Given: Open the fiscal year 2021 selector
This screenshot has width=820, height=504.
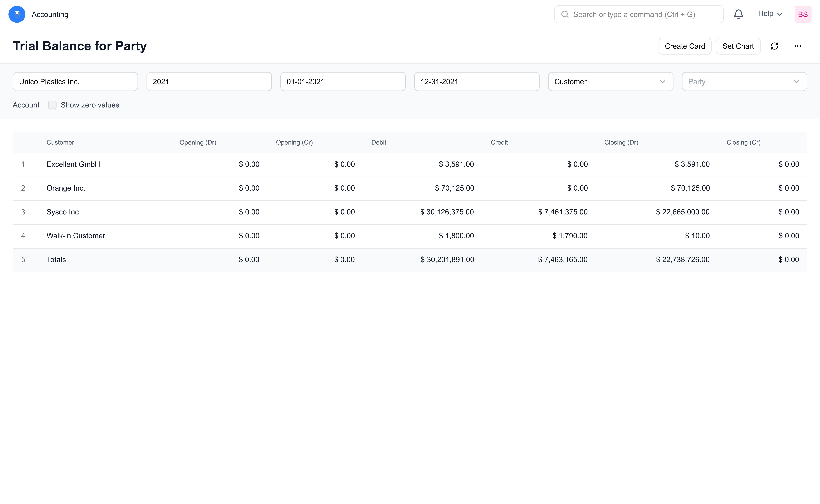Looking at the screenshot, I should pos(209,81).
